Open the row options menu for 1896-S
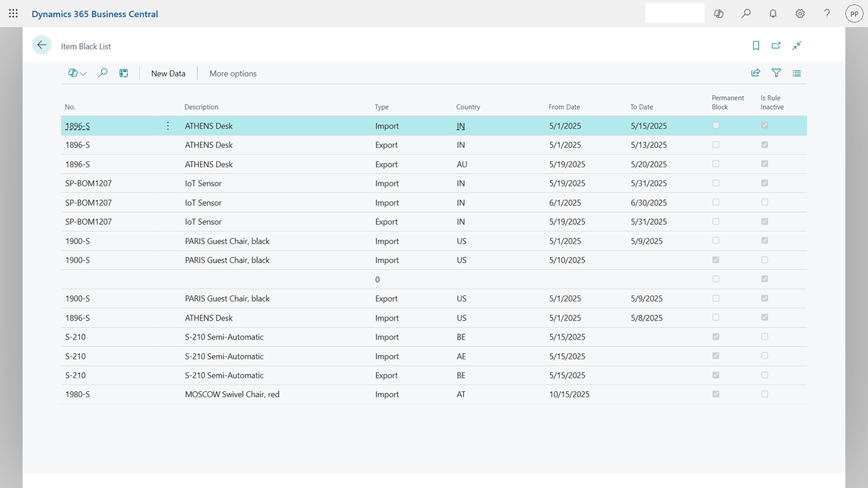 click(x=168, y=126)
